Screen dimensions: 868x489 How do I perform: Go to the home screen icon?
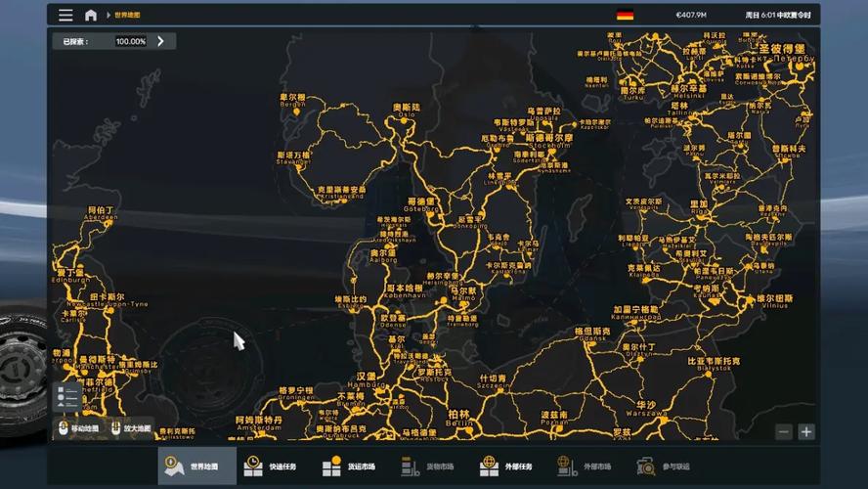(91, 15)
